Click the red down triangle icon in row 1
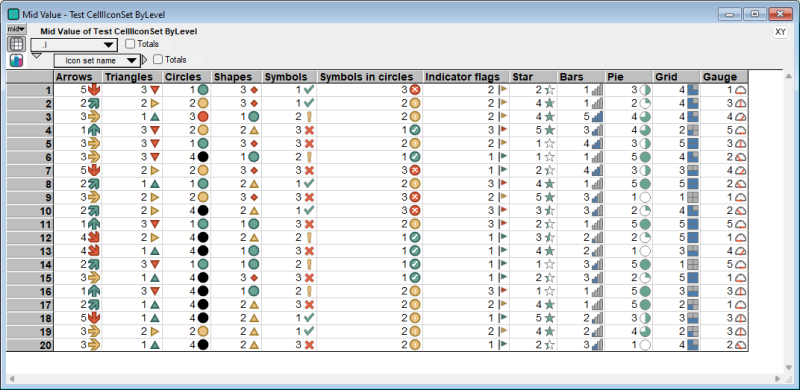 coord(155,90)
